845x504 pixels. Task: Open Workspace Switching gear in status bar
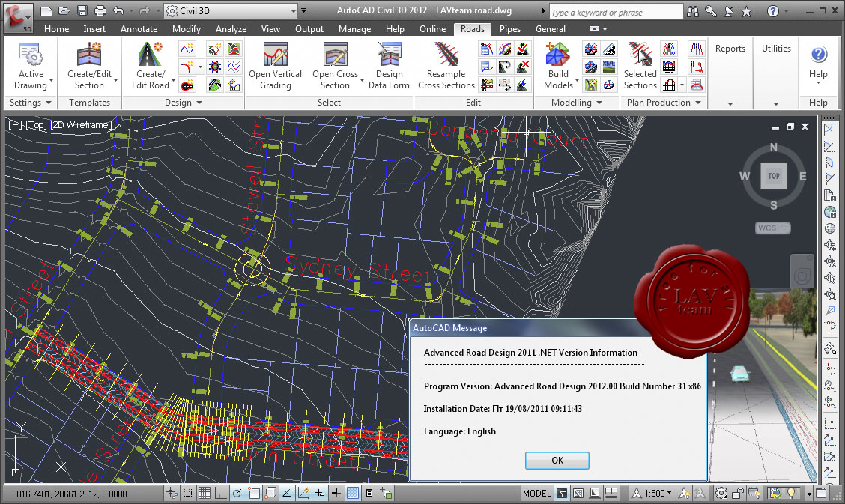(x=721, y=493)
